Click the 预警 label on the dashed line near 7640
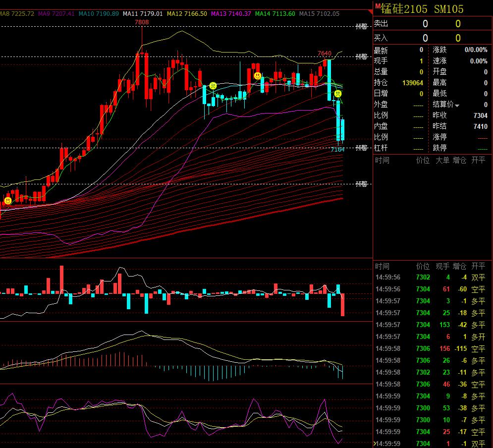Image resolution: width=493 pixels, height=448 pixels. click(x=361, y=56)
